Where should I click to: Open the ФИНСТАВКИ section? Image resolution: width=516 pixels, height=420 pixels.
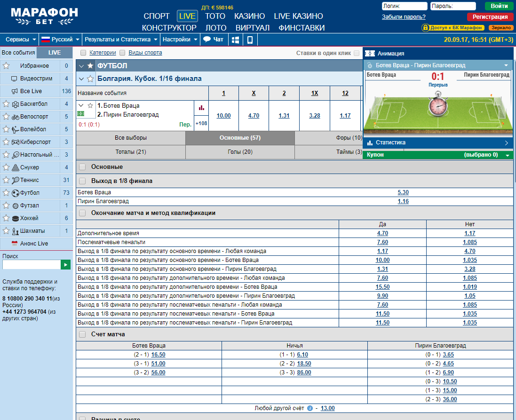click(302, 28)
